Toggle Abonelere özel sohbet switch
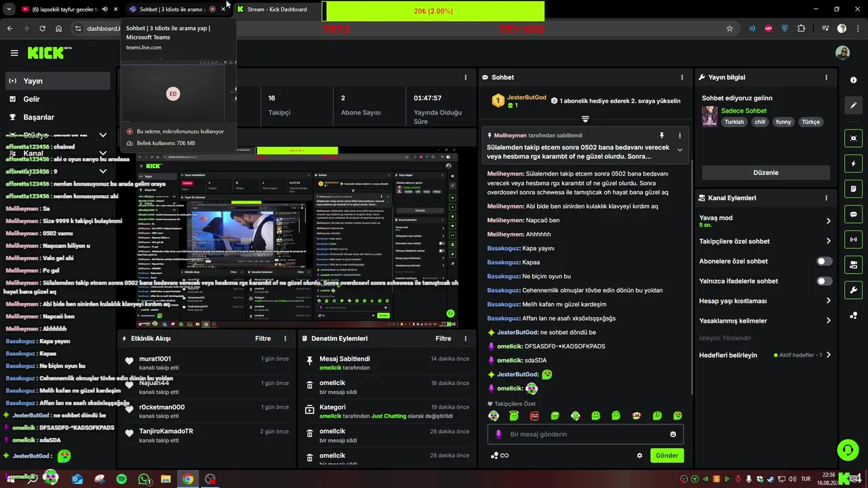868x488 pixels. click(x=825, y=261)
